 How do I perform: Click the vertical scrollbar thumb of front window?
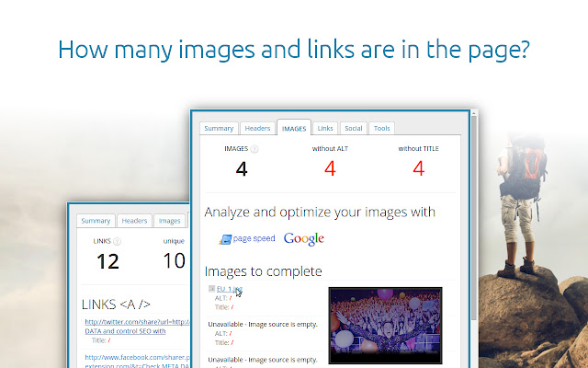[474, 218]
